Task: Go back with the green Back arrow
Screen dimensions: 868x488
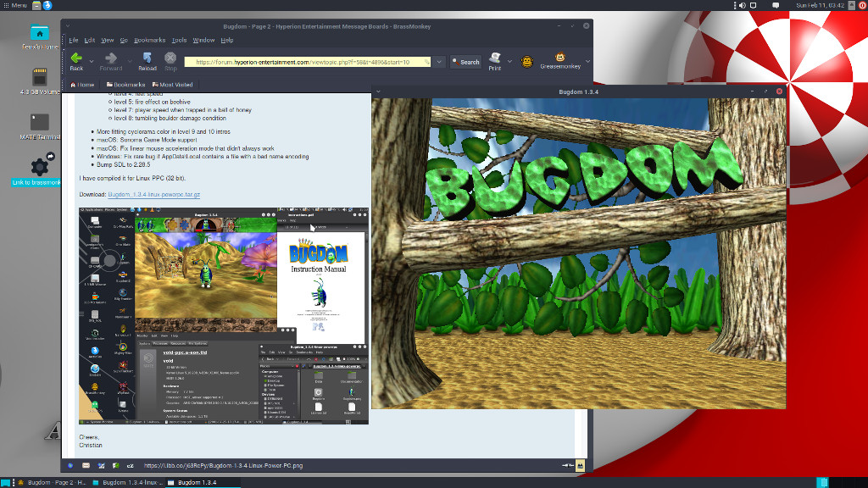Action: point(76,61)
